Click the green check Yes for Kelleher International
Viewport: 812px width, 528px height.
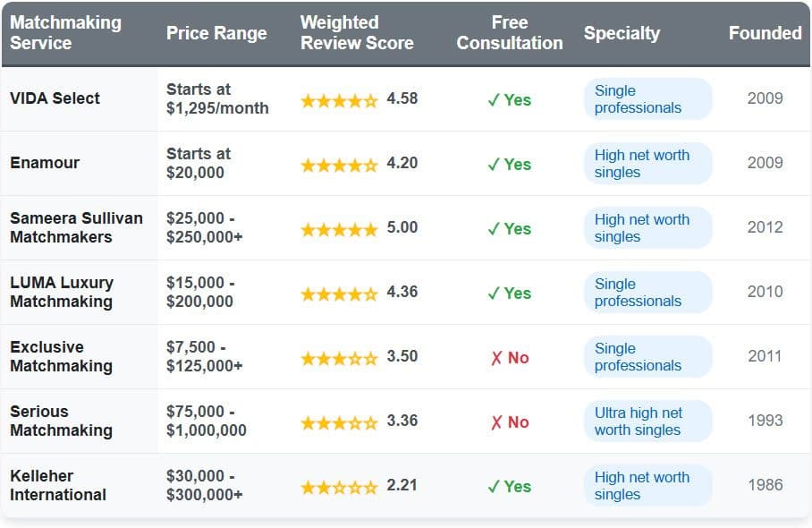[x=510, y=487]
